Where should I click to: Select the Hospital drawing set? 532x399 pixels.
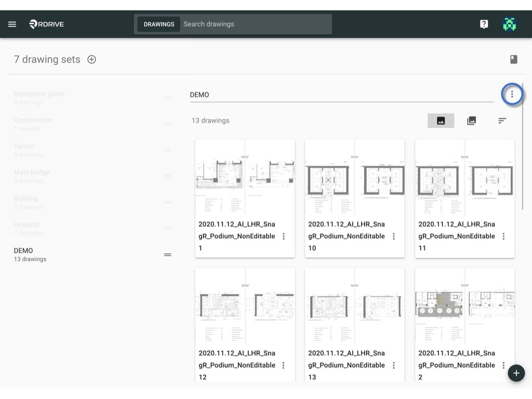pyautogui.click(x=91, y=229)
